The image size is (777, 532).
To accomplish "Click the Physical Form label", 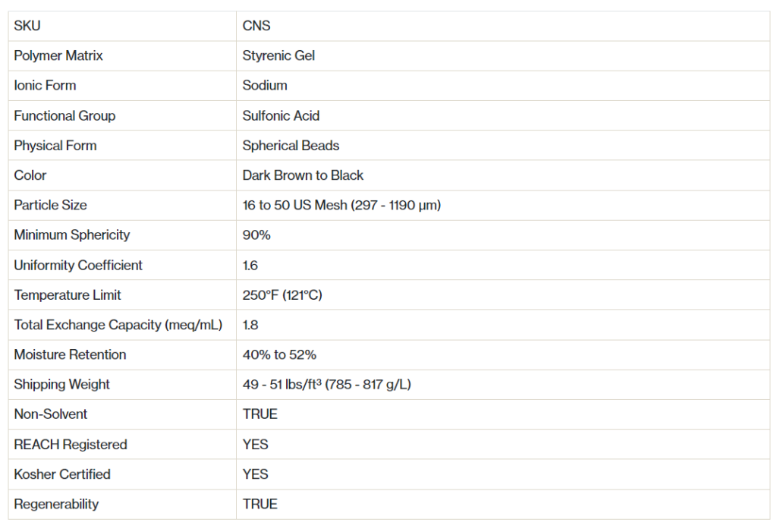I will (55, 145).
